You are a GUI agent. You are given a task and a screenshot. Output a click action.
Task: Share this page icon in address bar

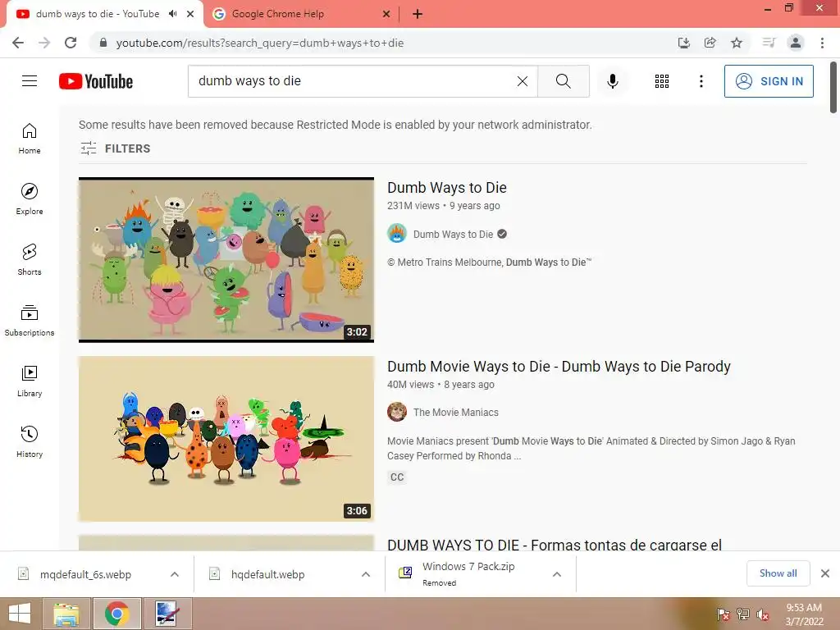[710, 43]
